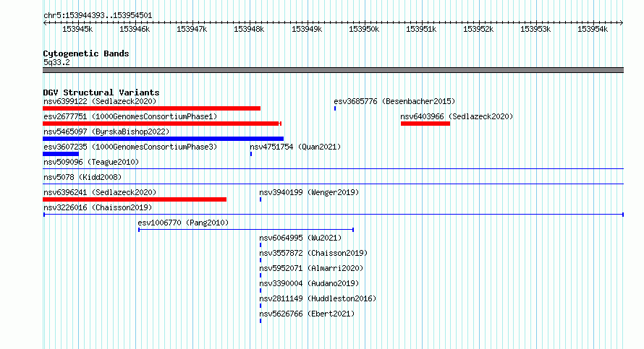Click nsv6403966 (Sedlazeck2020) label
The height and width of the screenshot is (349, 644).
tap(457, 116)
